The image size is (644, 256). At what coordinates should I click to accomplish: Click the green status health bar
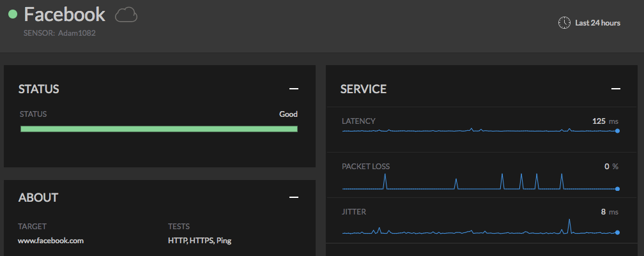[159, 129]
